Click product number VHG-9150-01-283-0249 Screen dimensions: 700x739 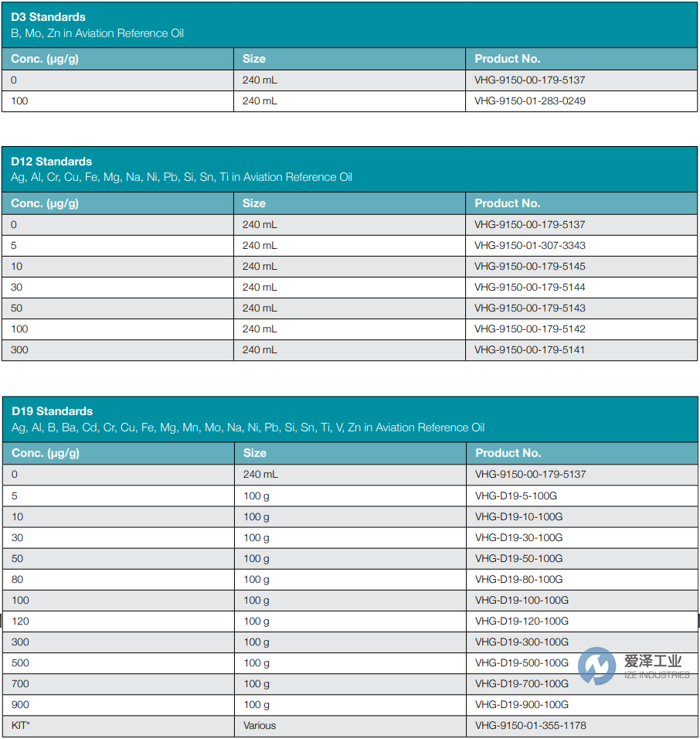(x=530, y=101)
